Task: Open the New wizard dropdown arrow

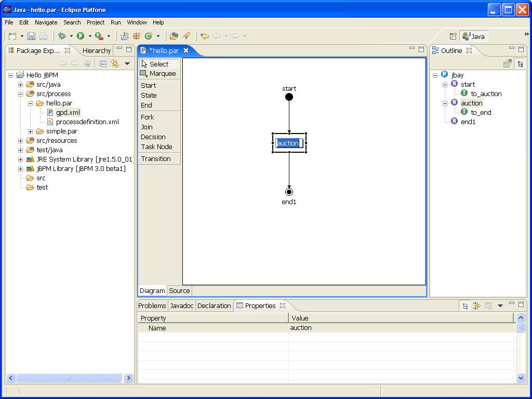Action: [x=22, y=36]
